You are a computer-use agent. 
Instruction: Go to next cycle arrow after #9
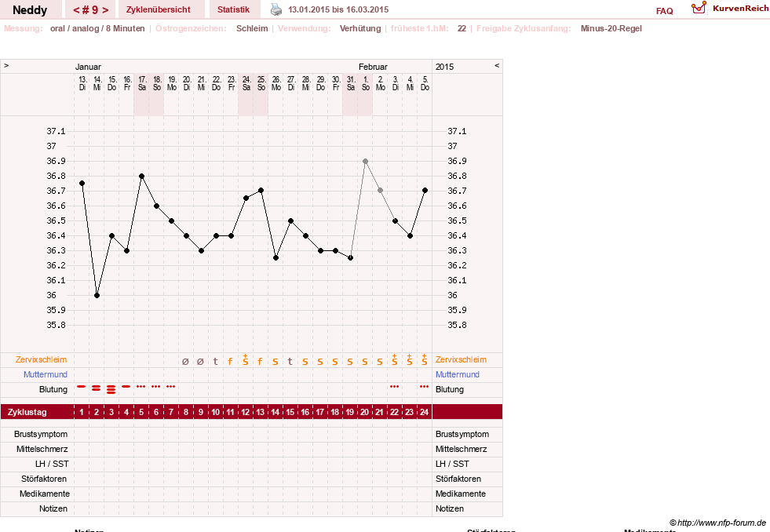[x=105, y=10]
